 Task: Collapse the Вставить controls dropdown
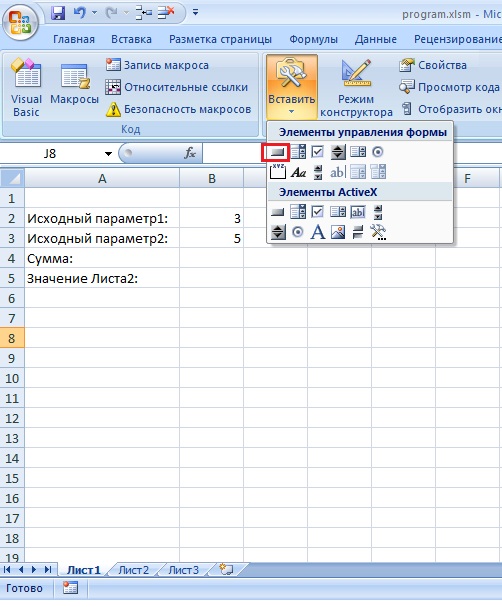(292, 88)
